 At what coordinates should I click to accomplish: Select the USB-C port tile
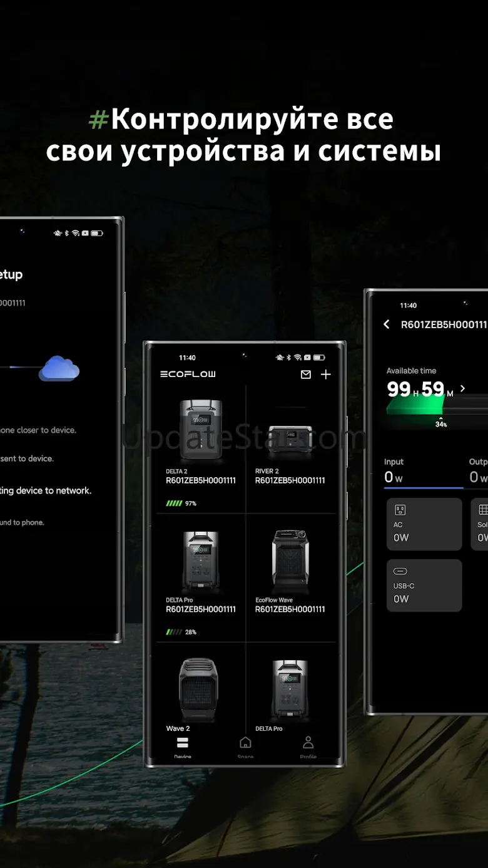[424, 586]
